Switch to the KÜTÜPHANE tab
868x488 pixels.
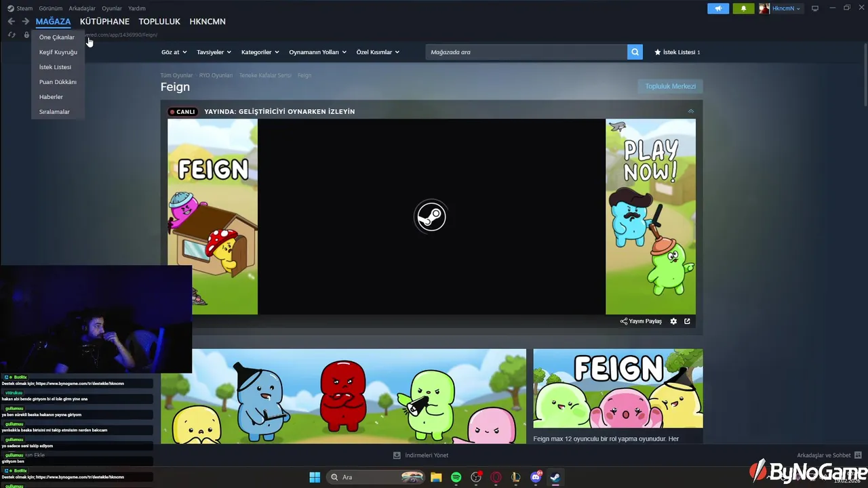click(104, 22)
